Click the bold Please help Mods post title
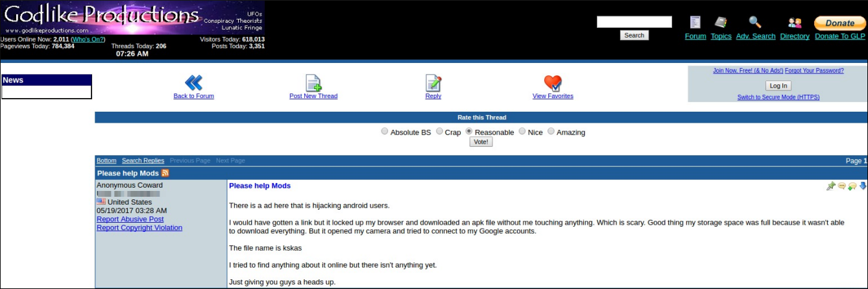 pos(259,186)
